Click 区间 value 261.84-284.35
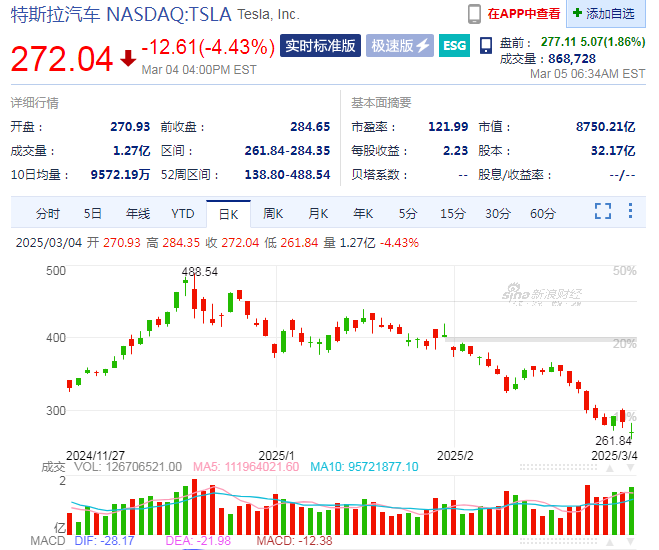This screenshot has height=550, width=659. click(x=287, y=150)
